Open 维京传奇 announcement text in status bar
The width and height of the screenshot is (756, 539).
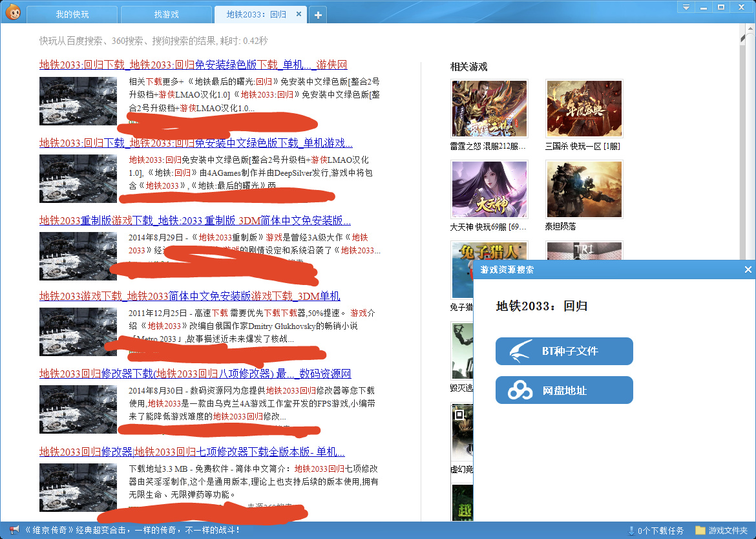pos(132,531)
